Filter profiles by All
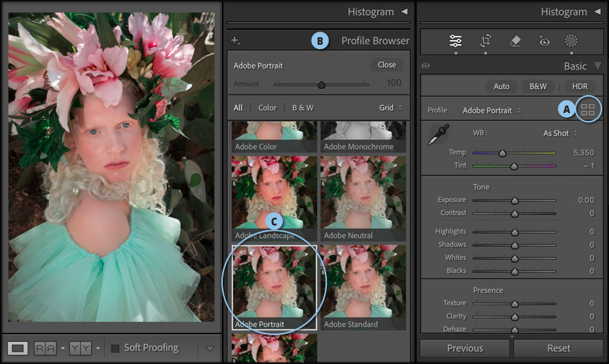 (238, 108)
